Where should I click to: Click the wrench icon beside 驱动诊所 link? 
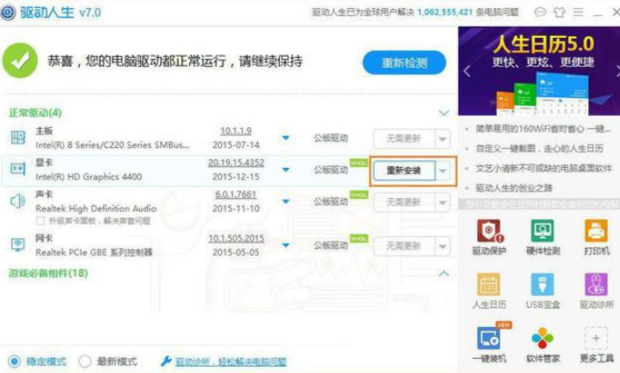click(166, 361)
